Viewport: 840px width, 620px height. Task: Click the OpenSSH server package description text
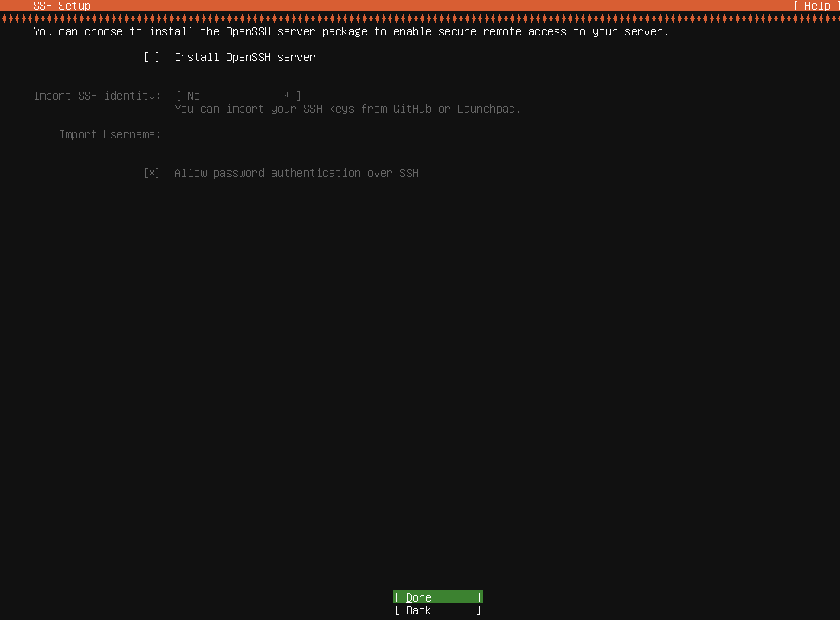(x=350, y=32)
